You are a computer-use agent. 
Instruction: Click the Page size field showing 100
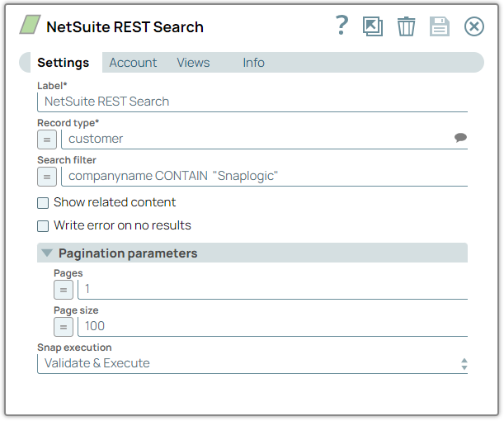[x=272, y=326]
